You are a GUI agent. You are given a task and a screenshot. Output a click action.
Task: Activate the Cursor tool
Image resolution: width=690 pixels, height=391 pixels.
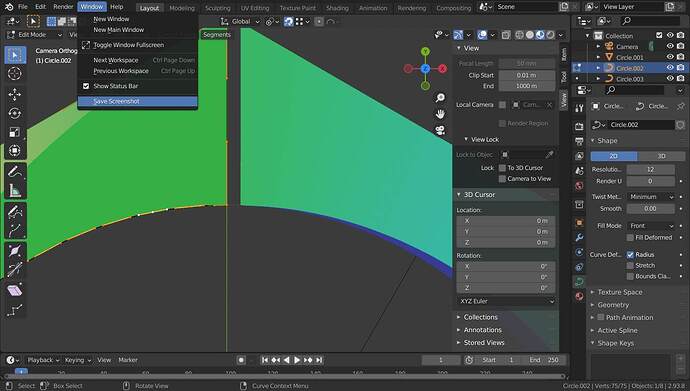point(15,73)
